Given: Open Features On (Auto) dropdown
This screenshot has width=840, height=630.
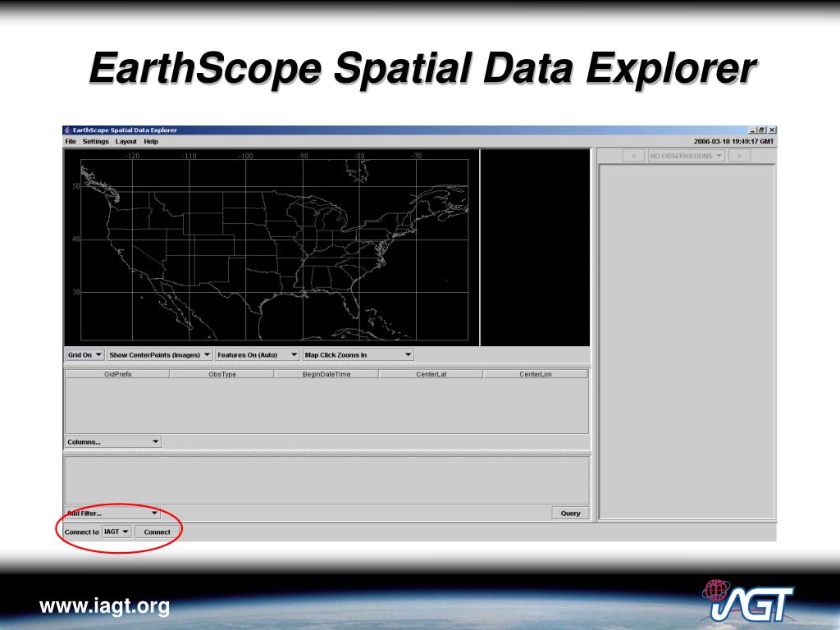Looking at the screenshot, I should point(257,354).
